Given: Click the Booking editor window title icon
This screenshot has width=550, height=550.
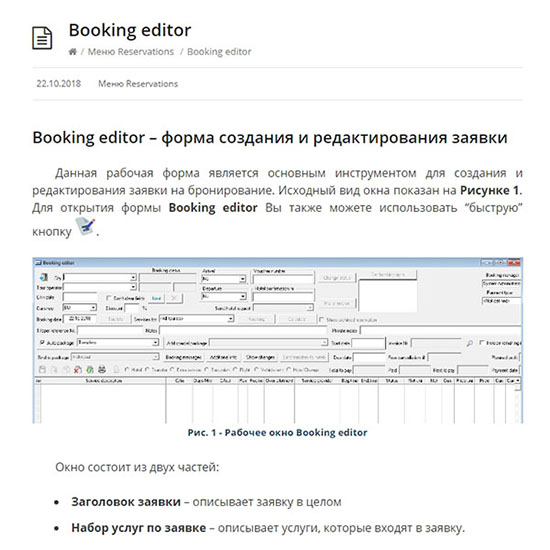Looking at the screenshot, I should pyautogui.click(x=38, y=263).
